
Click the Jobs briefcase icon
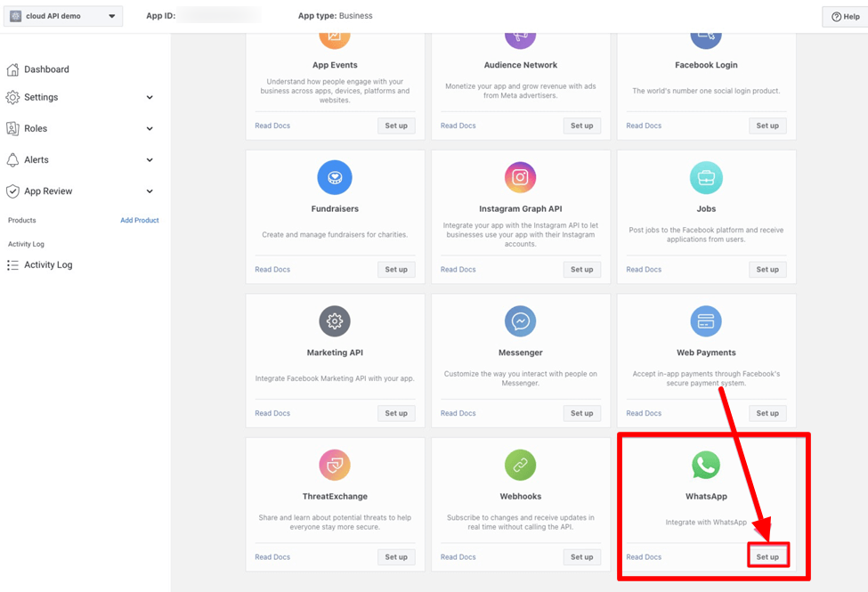click(x=706, y=177)
